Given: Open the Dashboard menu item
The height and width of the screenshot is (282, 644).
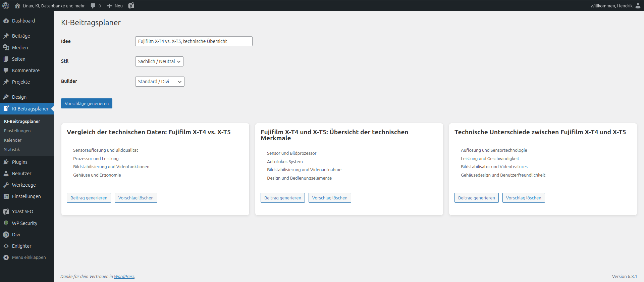Looking at the screenshot, I should (x=27, y=21).
